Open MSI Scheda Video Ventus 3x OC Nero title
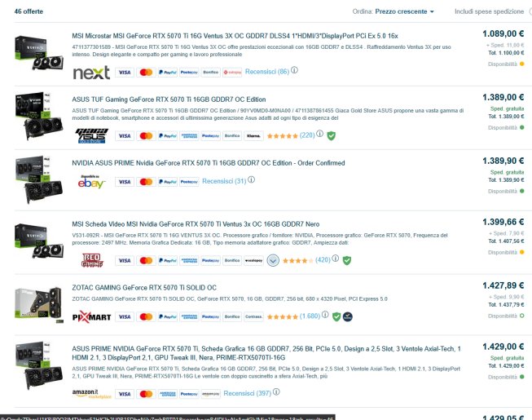Viewport: 532px width, 420px height. point(196,224)
